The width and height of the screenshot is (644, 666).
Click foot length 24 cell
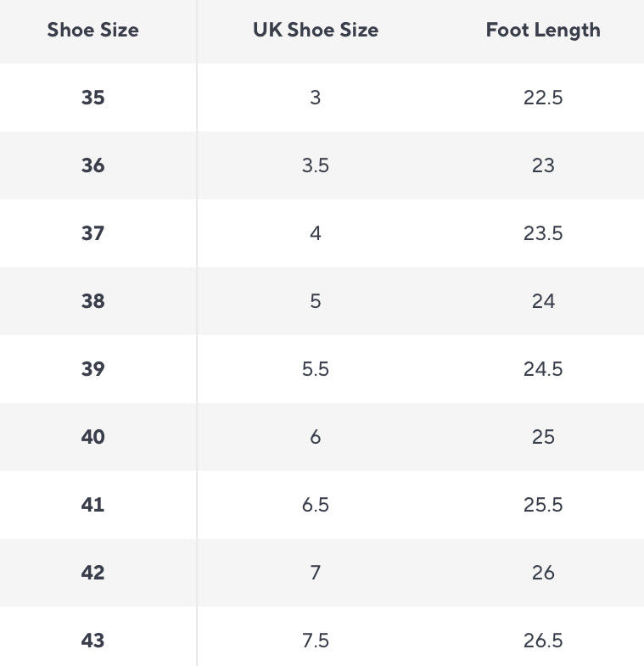pos(543,301)
